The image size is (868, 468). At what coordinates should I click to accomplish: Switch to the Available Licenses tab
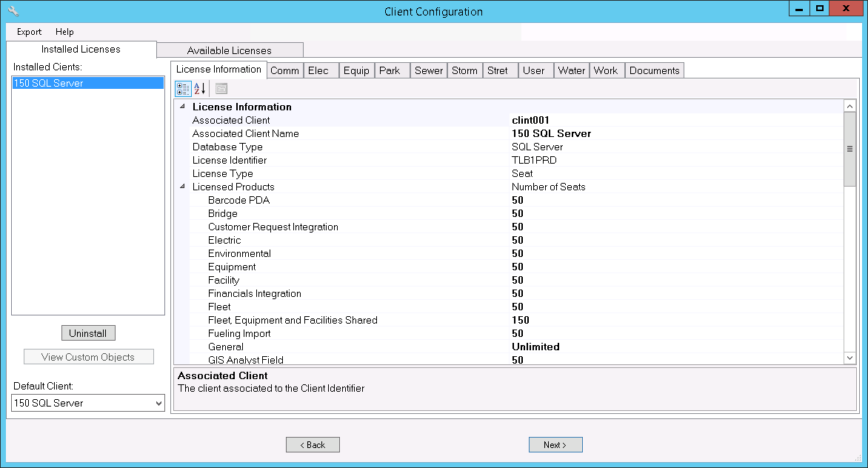(x=229, y=50)
